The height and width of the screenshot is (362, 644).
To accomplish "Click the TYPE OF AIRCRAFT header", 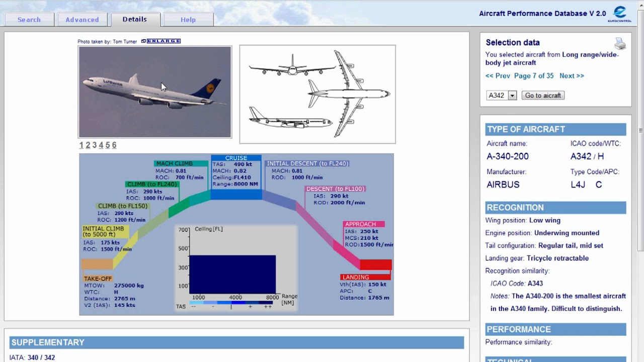I will pos(556,129).
